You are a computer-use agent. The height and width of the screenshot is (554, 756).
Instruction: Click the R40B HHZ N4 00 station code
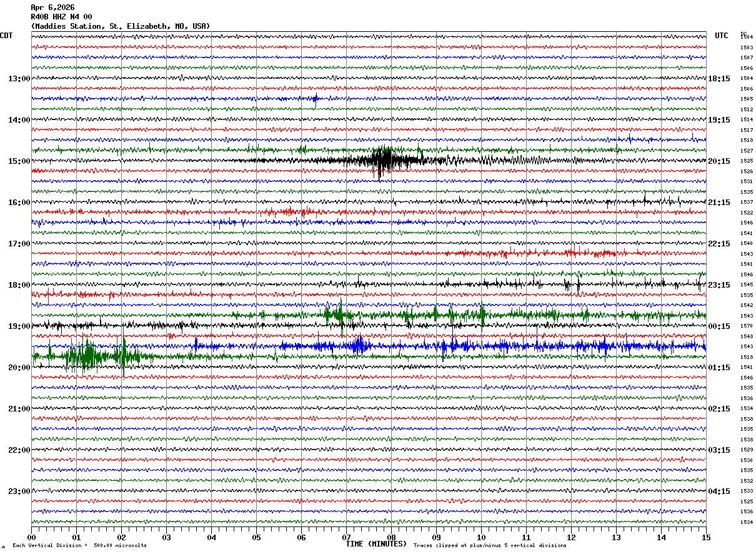coord(61,17)
